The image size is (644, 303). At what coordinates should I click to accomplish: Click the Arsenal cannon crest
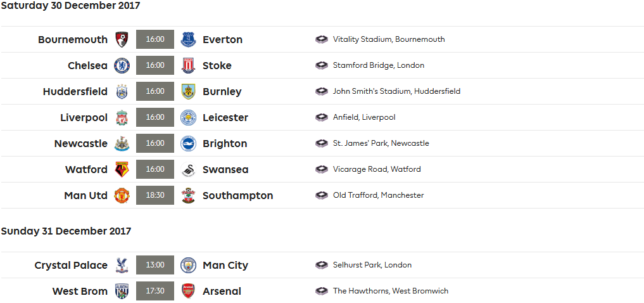(188, 291)
